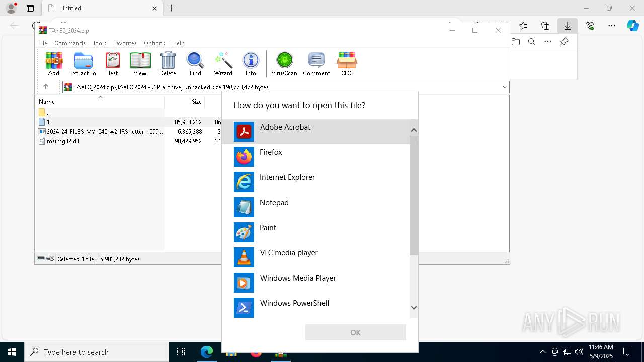
Task: Click OK in the open-with dialog
Action: (355, 332)
